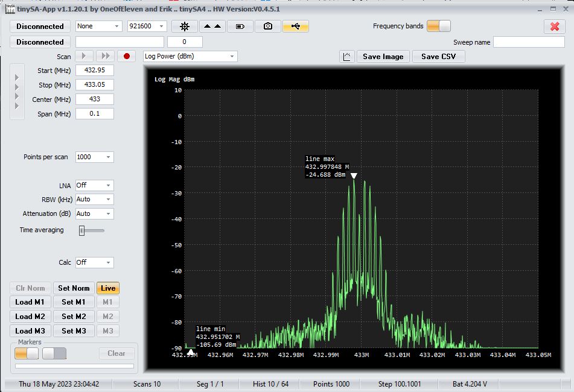Viewport: 574px width, 392px height.
Task: Open the RBW (kHz) Auto dropdown
Action: pyautogui.click(x=94, y=199)
